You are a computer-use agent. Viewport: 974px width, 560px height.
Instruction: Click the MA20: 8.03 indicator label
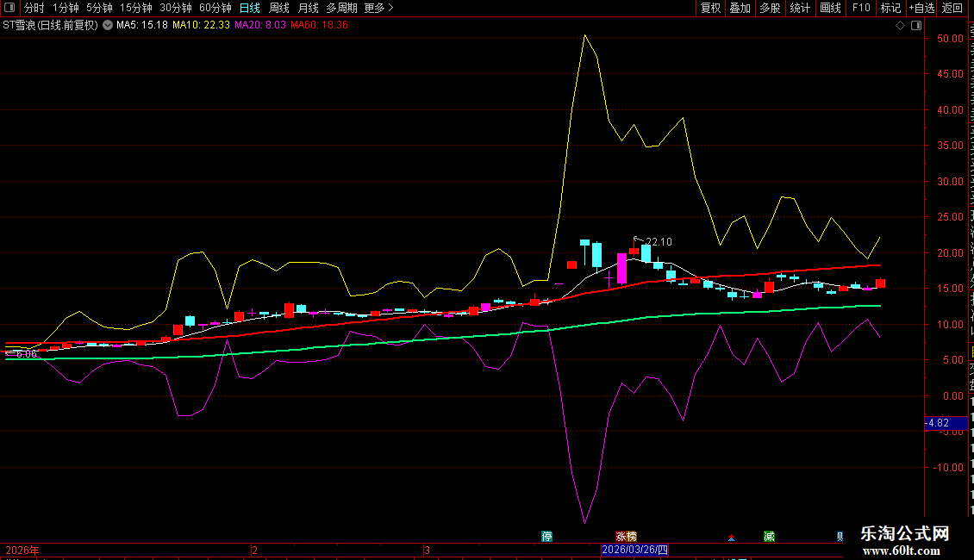[x=260, y=26]
